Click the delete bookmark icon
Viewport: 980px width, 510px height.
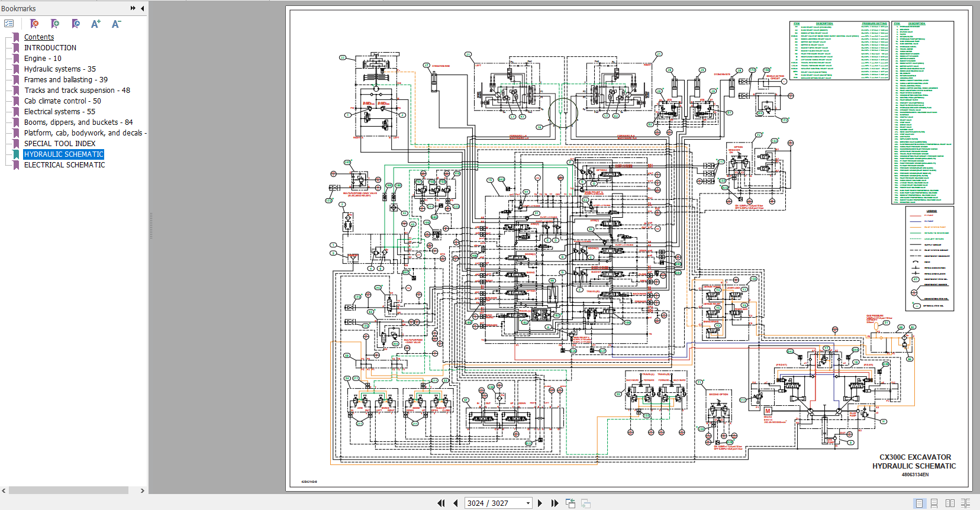point(34,24)
